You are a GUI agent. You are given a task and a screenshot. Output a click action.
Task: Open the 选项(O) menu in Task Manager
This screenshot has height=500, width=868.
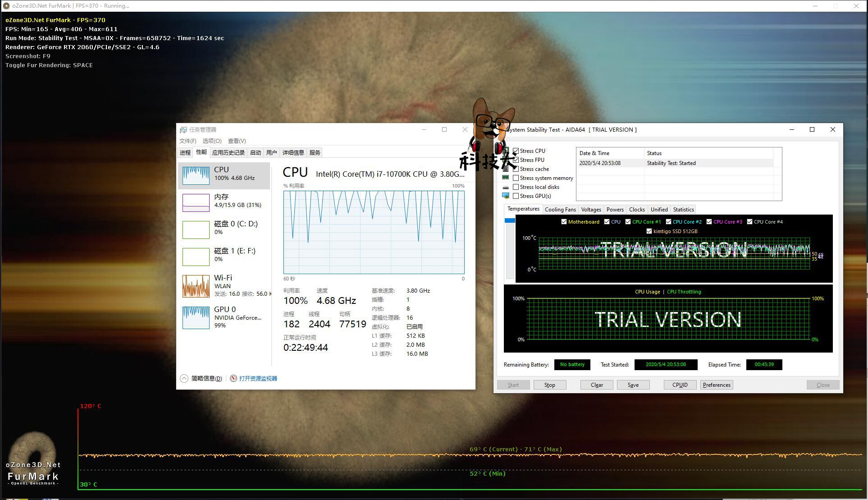point(212,141)
